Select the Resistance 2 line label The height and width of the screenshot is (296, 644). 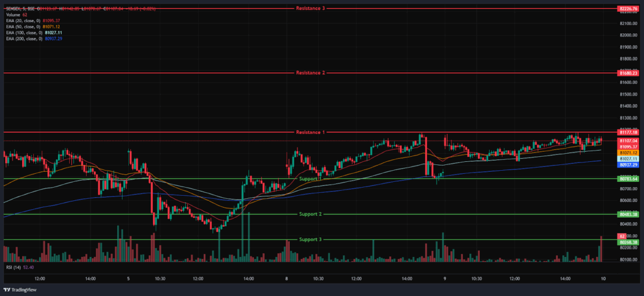coord(310,73)
